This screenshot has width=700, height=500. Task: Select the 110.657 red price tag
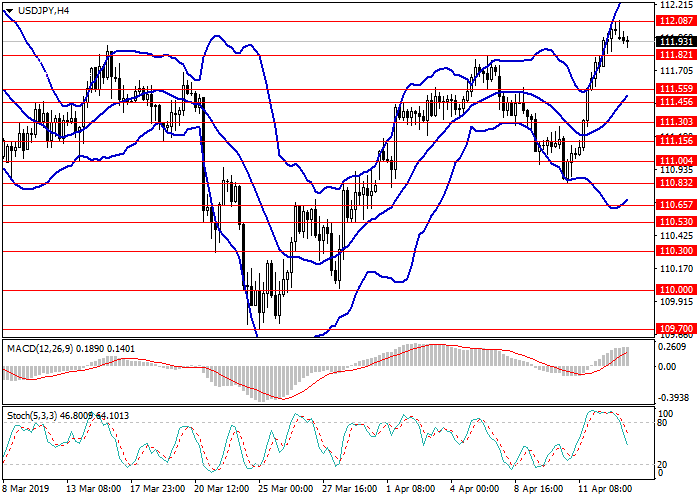(676, 205)
